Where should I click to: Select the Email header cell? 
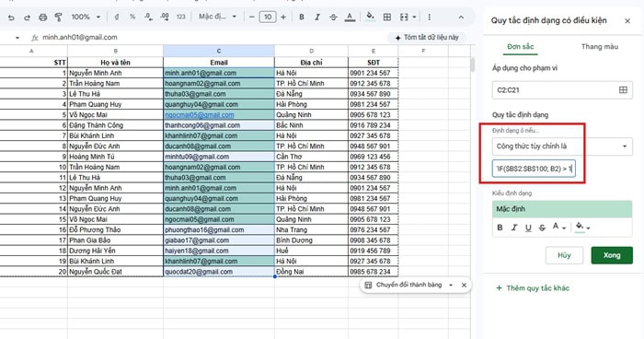point(219,63)
